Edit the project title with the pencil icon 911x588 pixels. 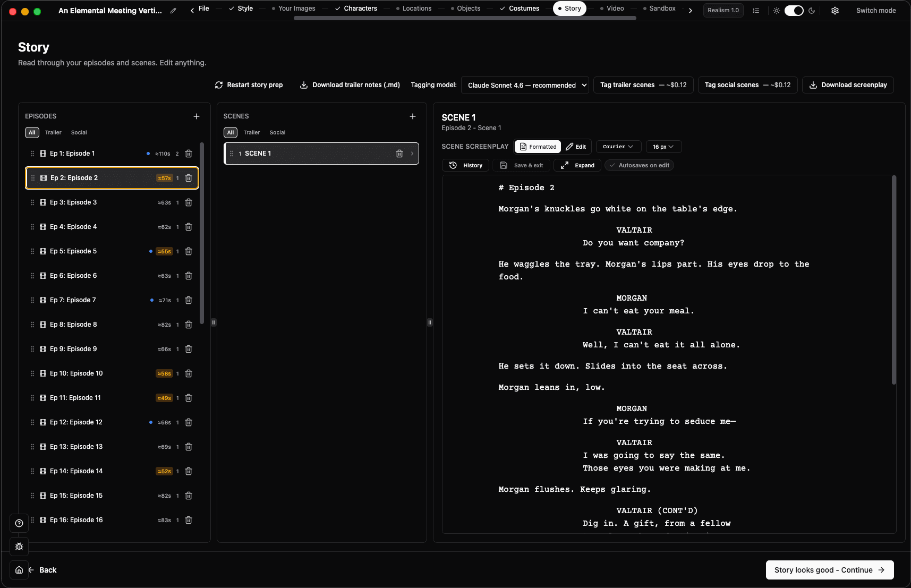coord(173,11)
